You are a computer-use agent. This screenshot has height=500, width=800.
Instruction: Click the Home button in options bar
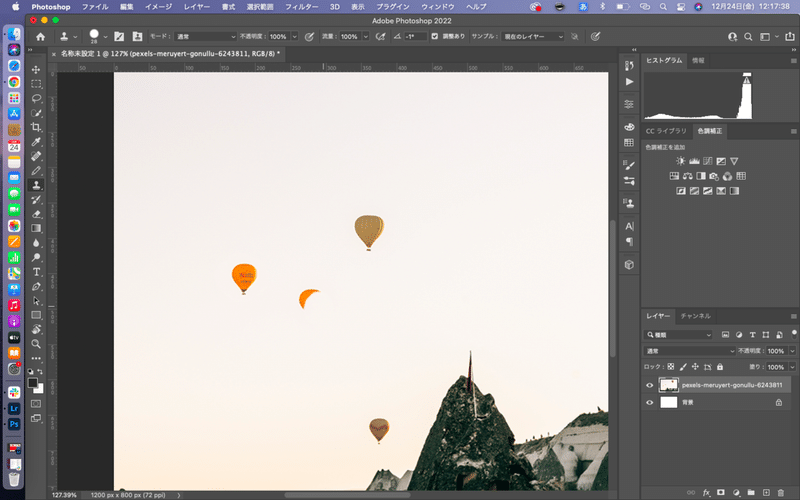[40, 36]
